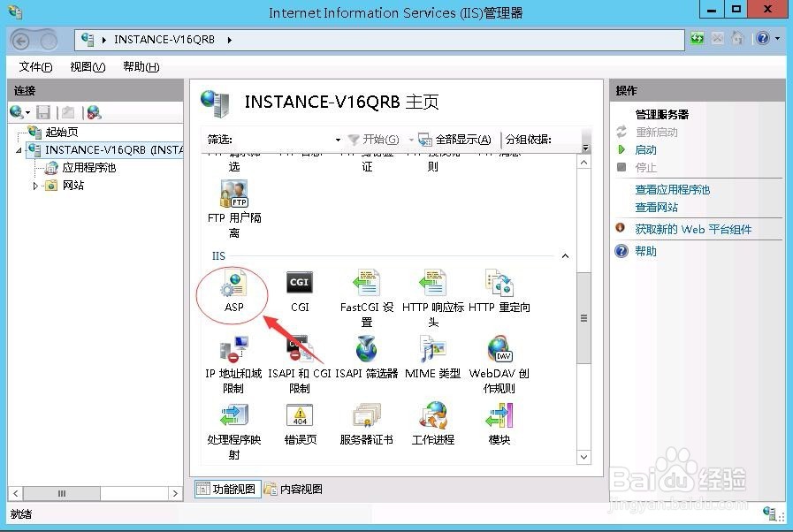Screen dimensions: 793x532
Task: Click the green refresh page icon
Action: 698,38
